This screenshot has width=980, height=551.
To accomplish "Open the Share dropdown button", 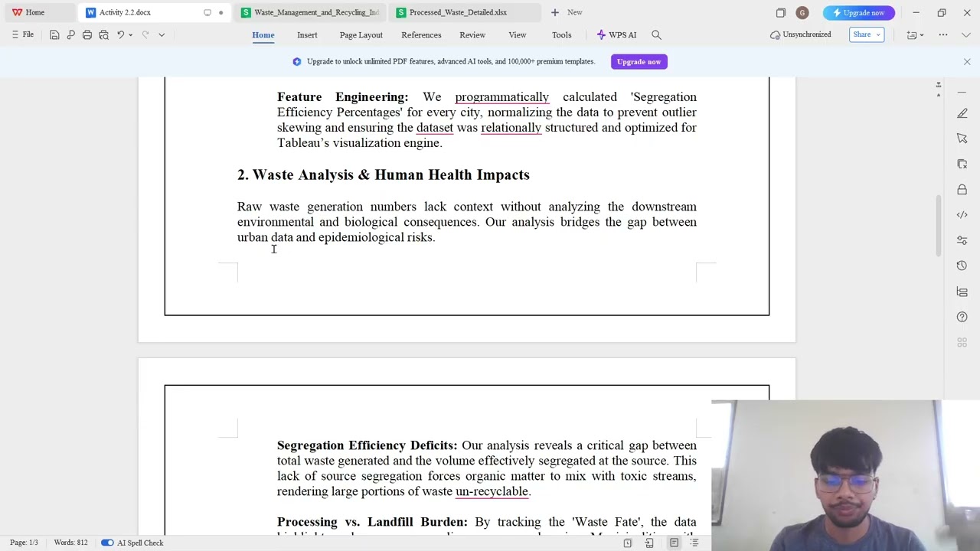I will 867,34.
